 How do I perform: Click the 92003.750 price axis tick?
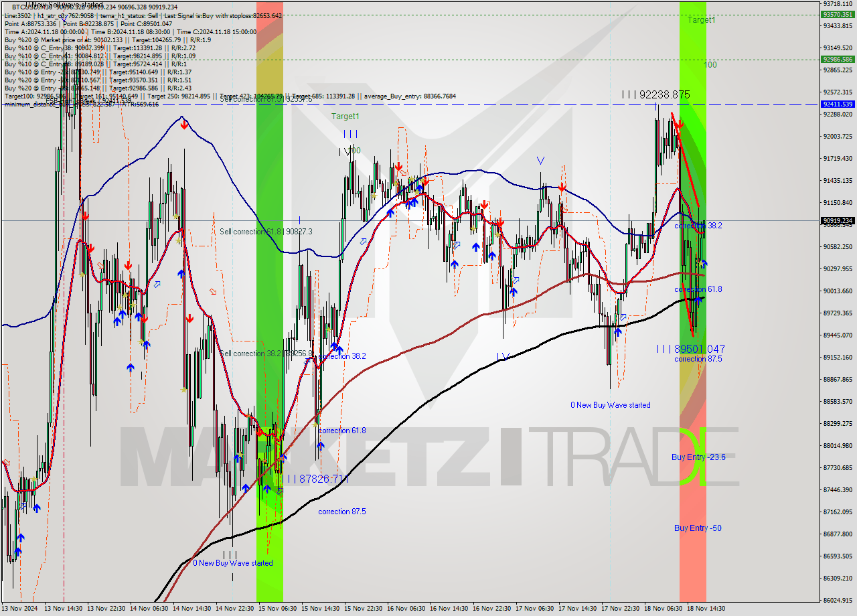point(838,136)
